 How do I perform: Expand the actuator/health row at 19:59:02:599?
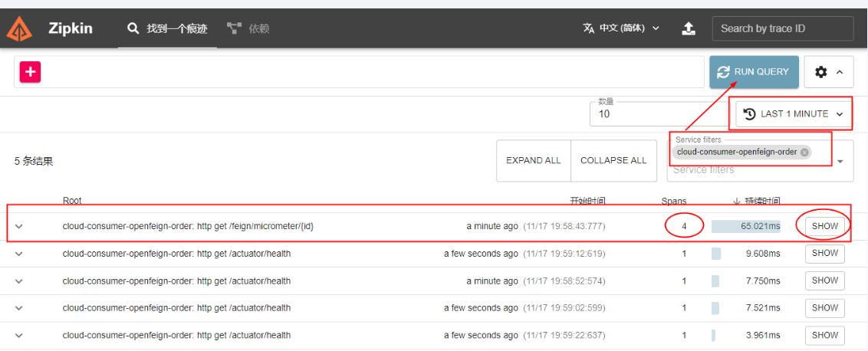coord(19,308)
